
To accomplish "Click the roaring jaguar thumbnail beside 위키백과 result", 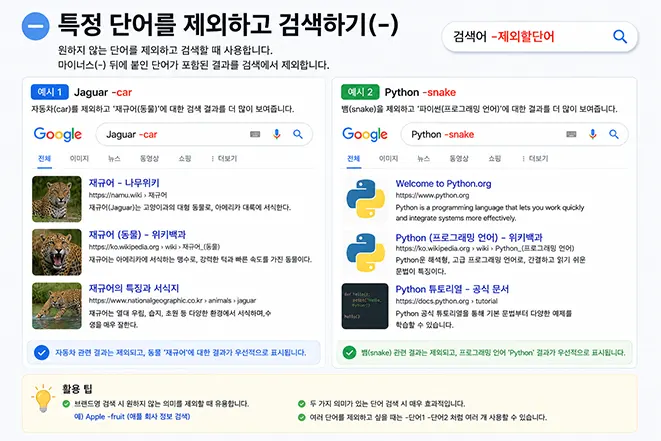I will [x=57, y=252].
